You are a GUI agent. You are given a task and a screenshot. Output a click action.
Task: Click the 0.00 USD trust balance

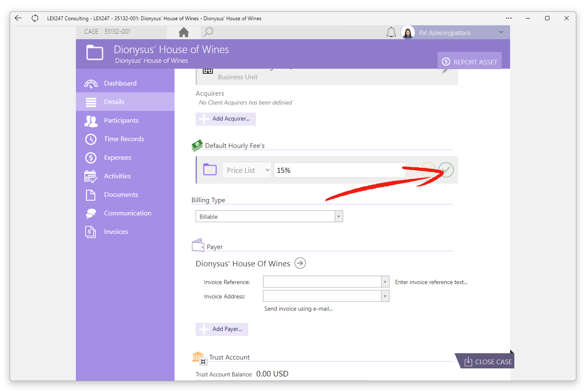pos(272,374)
